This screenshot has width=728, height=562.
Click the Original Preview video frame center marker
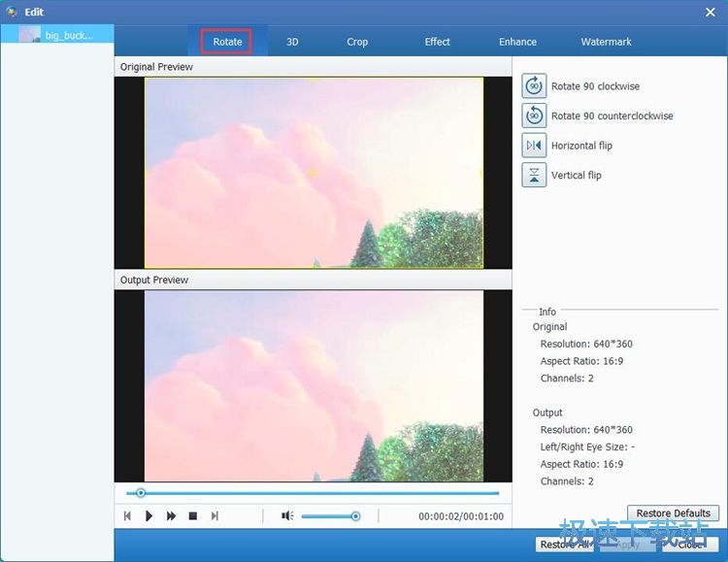tap(314, 173)
